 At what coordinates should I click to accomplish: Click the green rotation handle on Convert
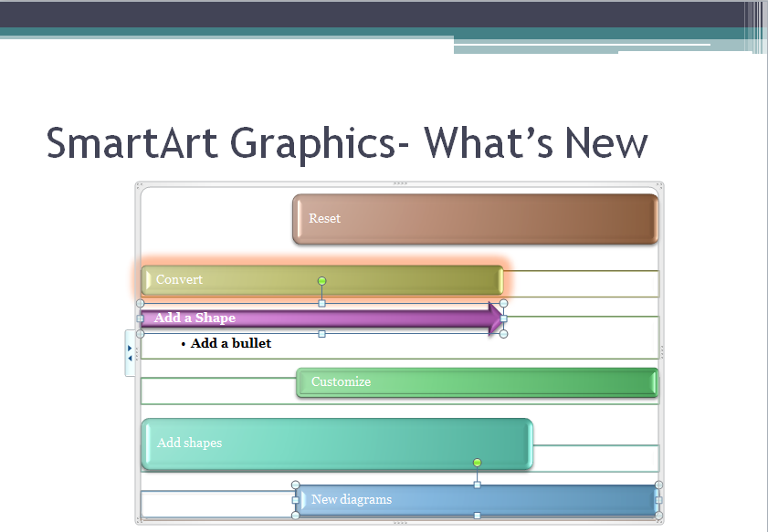pyautogui.click(x=321, y=279)
